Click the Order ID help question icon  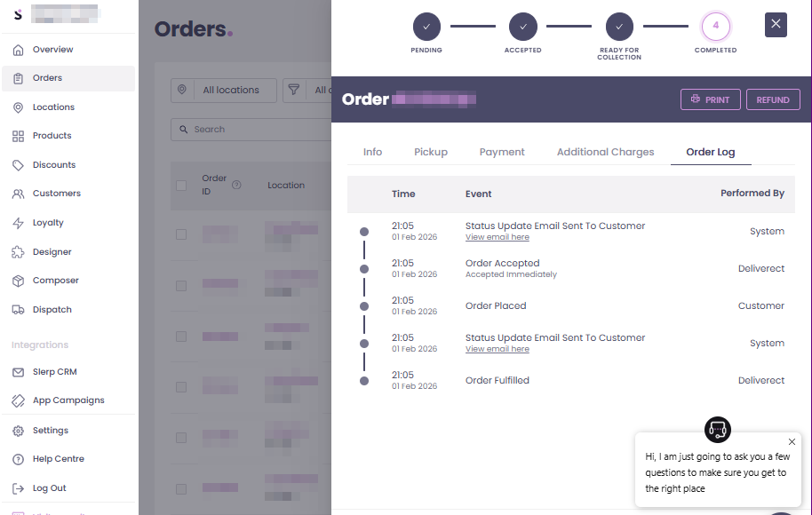pos(236,186)
